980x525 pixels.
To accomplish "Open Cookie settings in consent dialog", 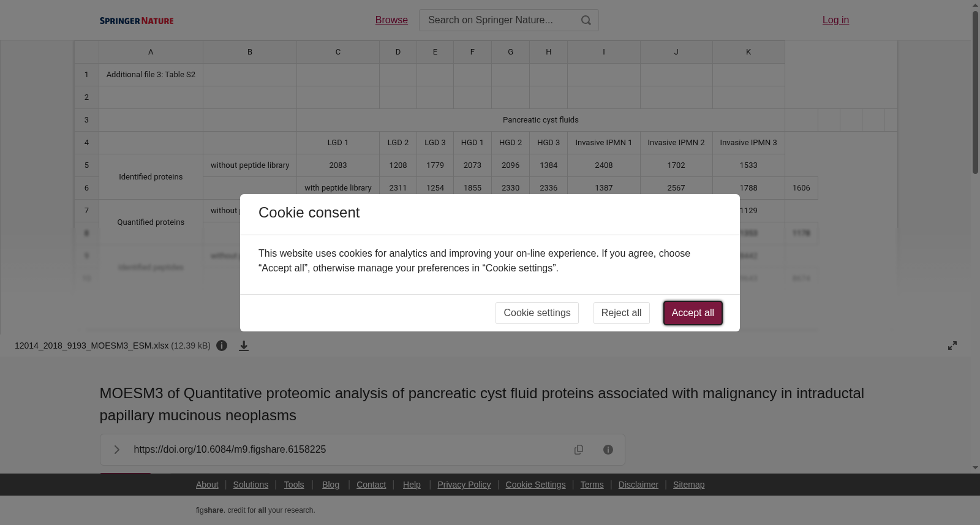I will (537, 313).
